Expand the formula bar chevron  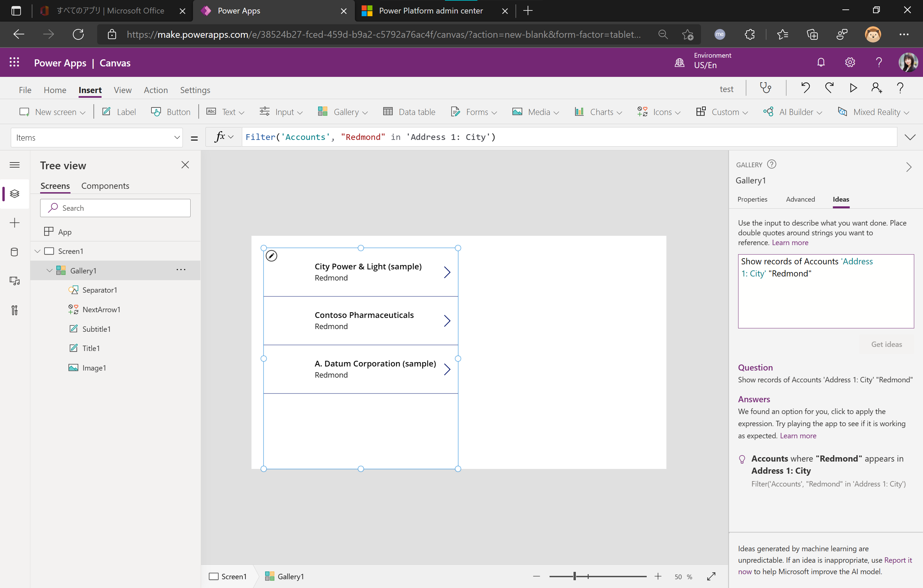[910, 137]
